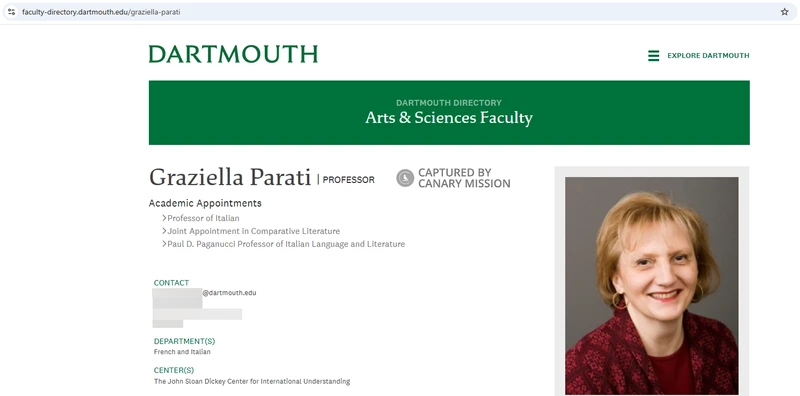Viewport: 800px width, 396px height.
Task: Click the Explore Dartmouth menu label
Action: [x=708, y=56]
